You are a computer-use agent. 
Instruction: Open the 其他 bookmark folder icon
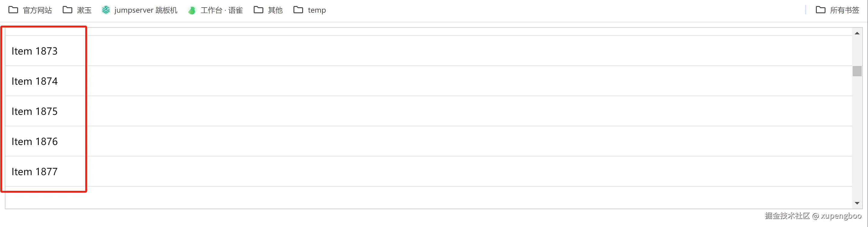tap(259, 10)
